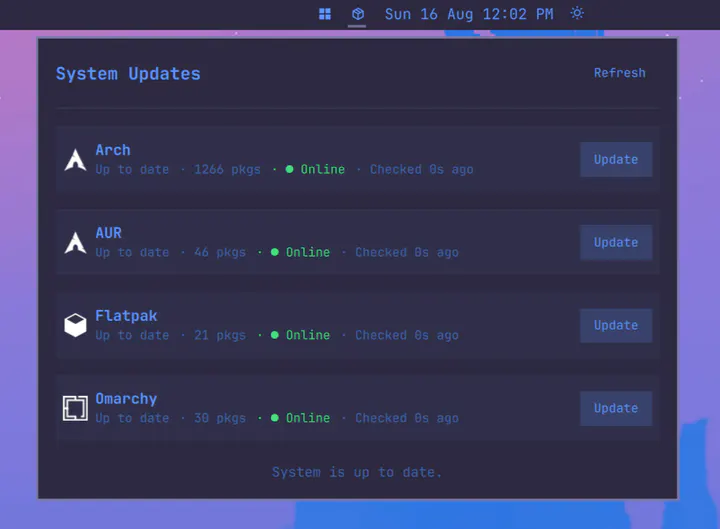The width and height of the screenshot is (720, 529).
Task: Click the 21 pkgs count
Action: (x=220, y=335)
